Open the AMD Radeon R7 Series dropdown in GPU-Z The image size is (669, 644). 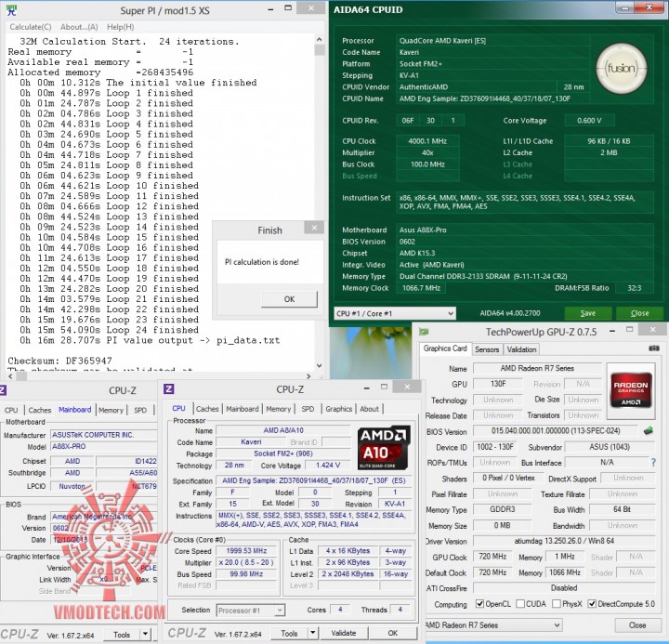(493, 625)
